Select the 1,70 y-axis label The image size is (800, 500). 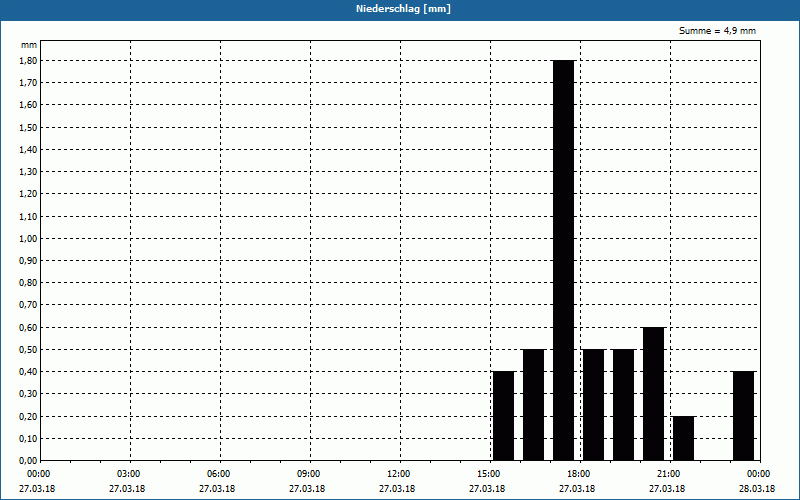click(28, 83)
